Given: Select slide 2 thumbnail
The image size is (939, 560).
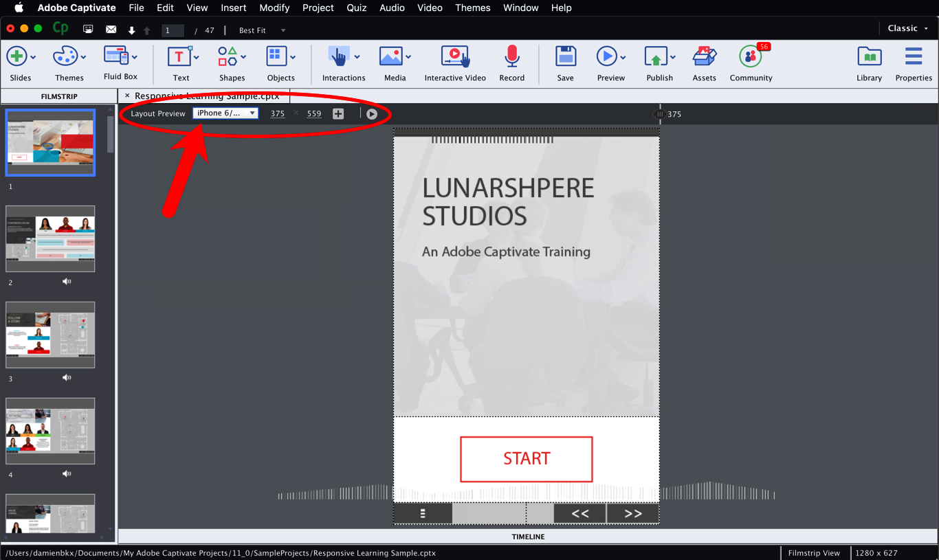Looking at the screenshot, I should (x=50, y=238).
